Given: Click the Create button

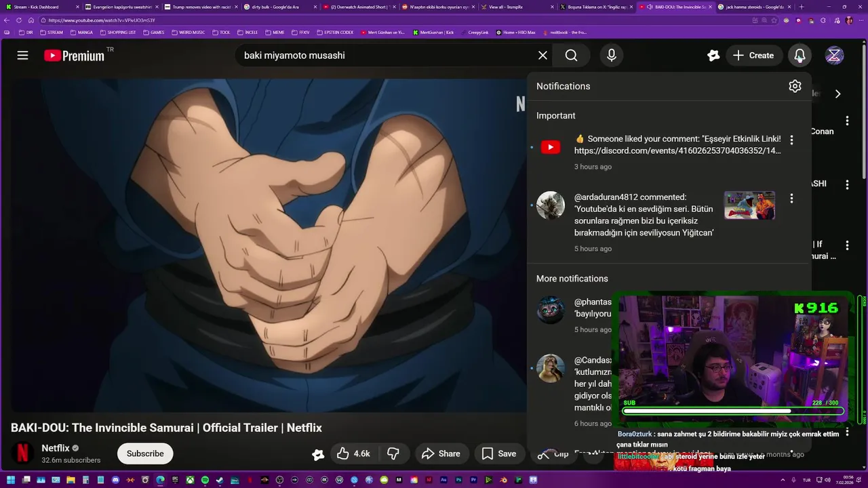Looking at the screenshot, I should click(753, 56).
